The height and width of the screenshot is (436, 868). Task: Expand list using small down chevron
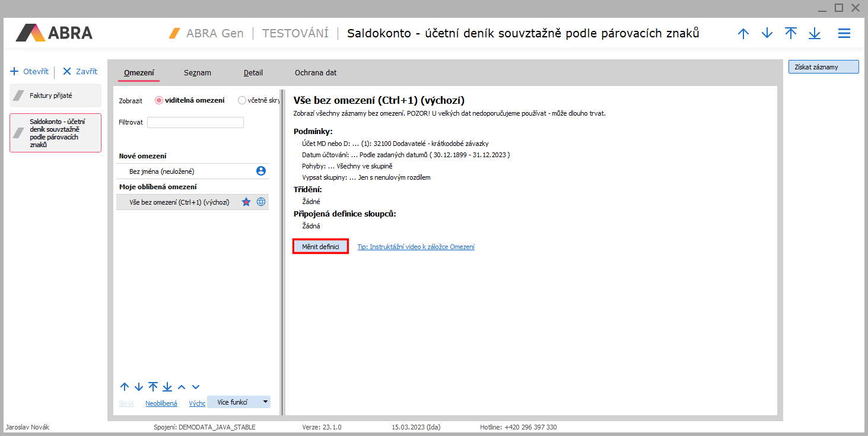point(196,387)
